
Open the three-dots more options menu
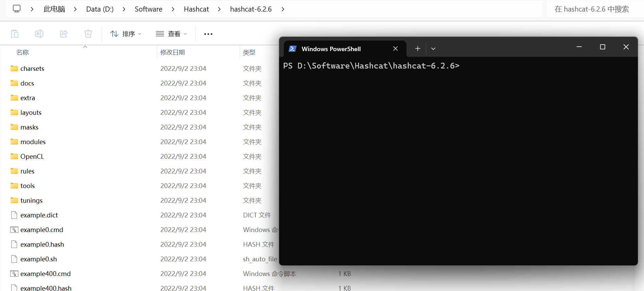coord(208,34)
